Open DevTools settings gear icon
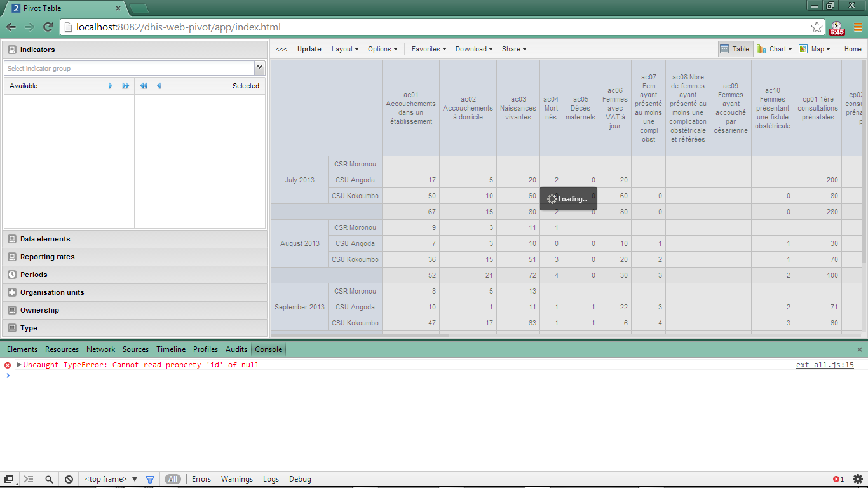868x488 pixels. pos(858,479)
